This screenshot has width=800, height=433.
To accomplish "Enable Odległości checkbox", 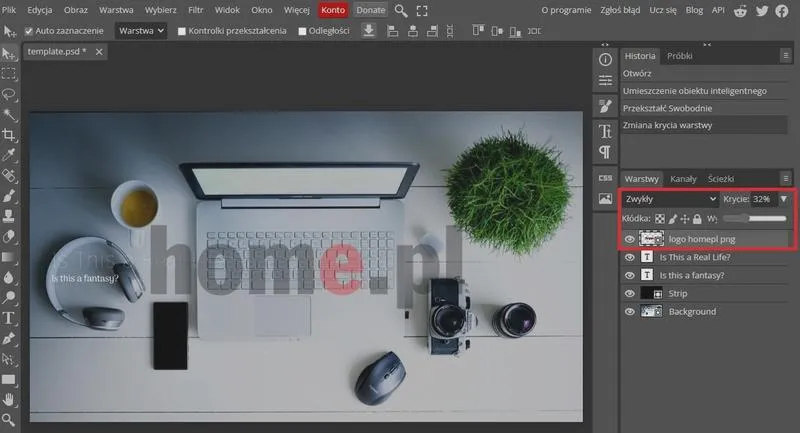I will (x=302, y=31).
